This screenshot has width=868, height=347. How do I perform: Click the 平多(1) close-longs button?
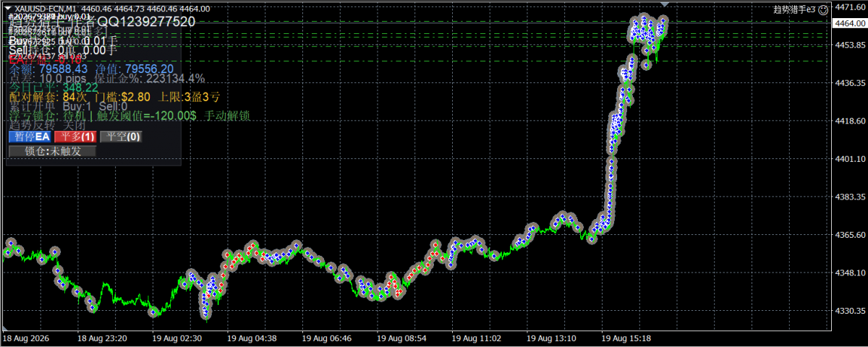[75, 136]
